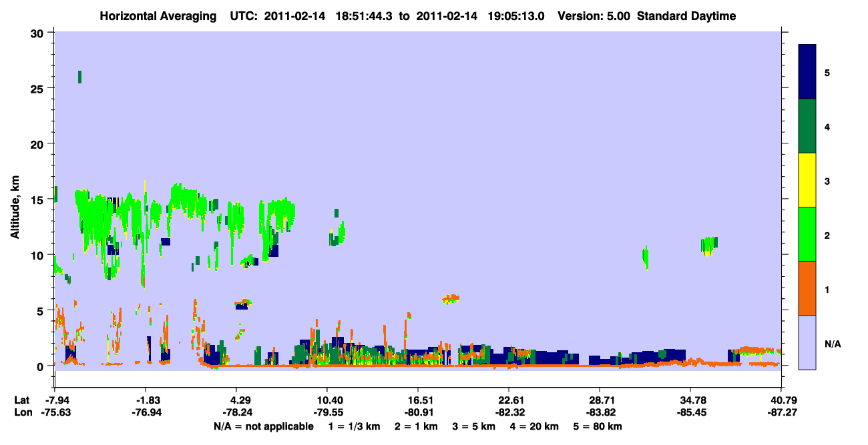Click the 'Lat' row label
Screen dimensions: 868x445
pos(22,400)
